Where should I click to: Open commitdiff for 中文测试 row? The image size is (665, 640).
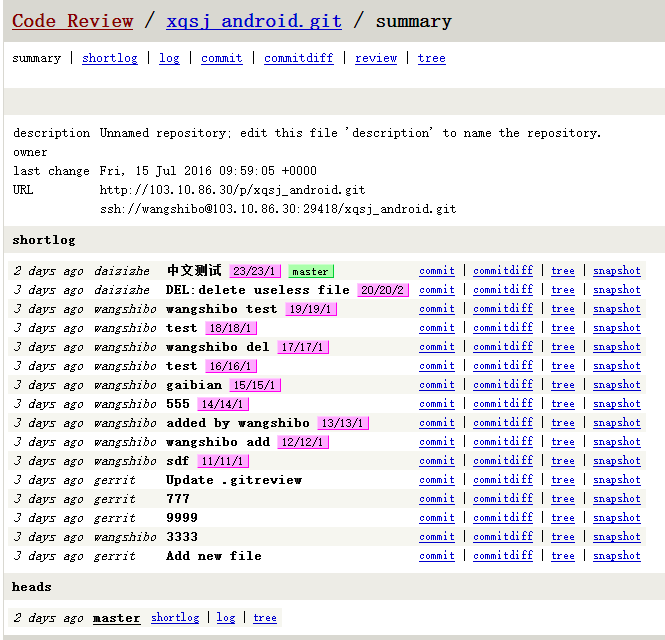coord(503,271)
